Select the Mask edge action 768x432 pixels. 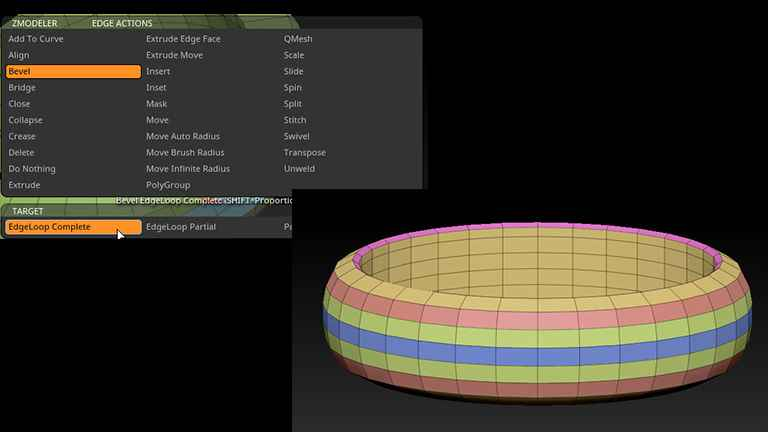click(157, 104)
